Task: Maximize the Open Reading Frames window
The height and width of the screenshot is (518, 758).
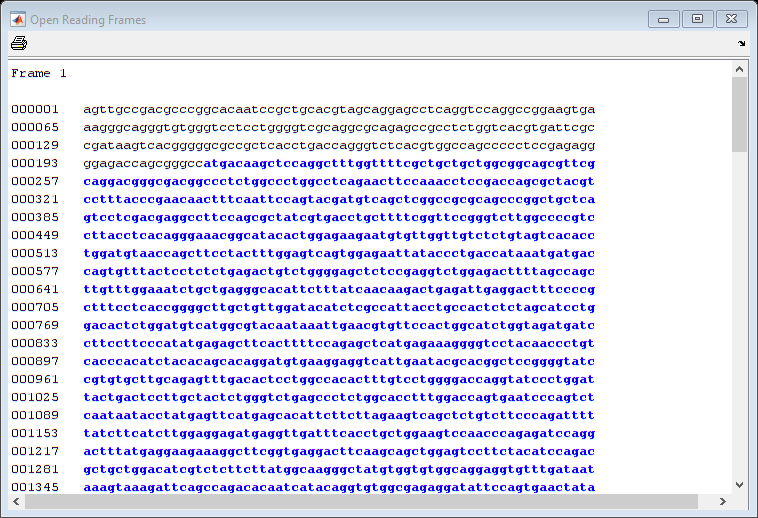Action: (697, 19)
